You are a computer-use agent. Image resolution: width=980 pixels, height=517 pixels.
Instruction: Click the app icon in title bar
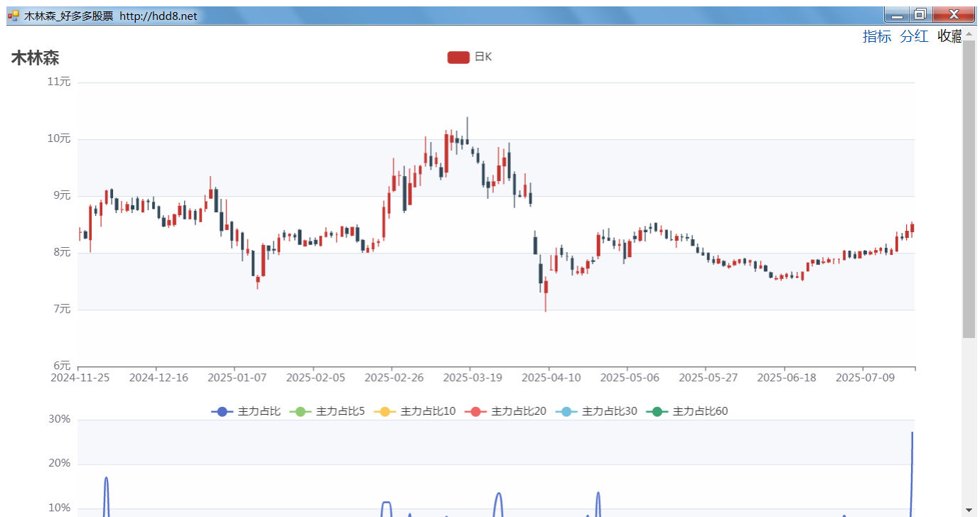coord(14,16)
